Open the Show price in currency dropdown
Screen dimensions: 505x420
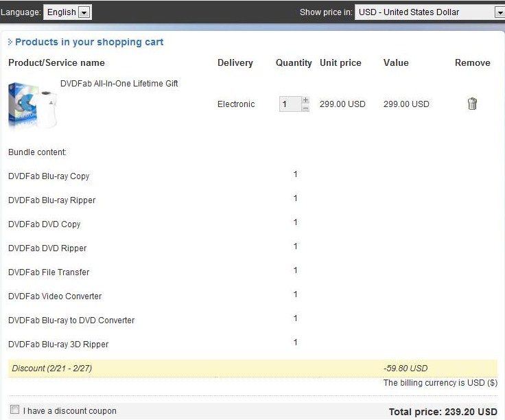click(430, 12)
